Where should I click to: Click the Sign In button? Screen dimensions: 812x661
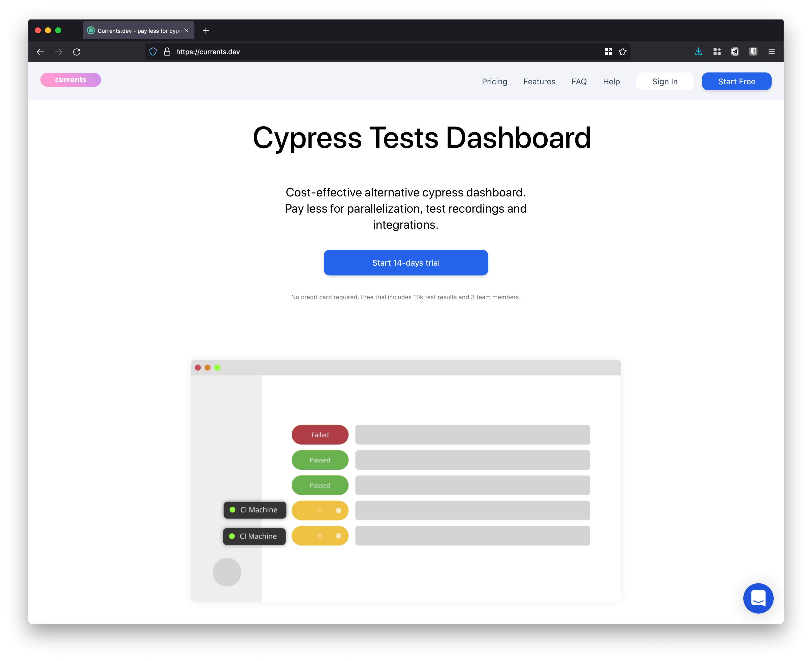[665, 82]
